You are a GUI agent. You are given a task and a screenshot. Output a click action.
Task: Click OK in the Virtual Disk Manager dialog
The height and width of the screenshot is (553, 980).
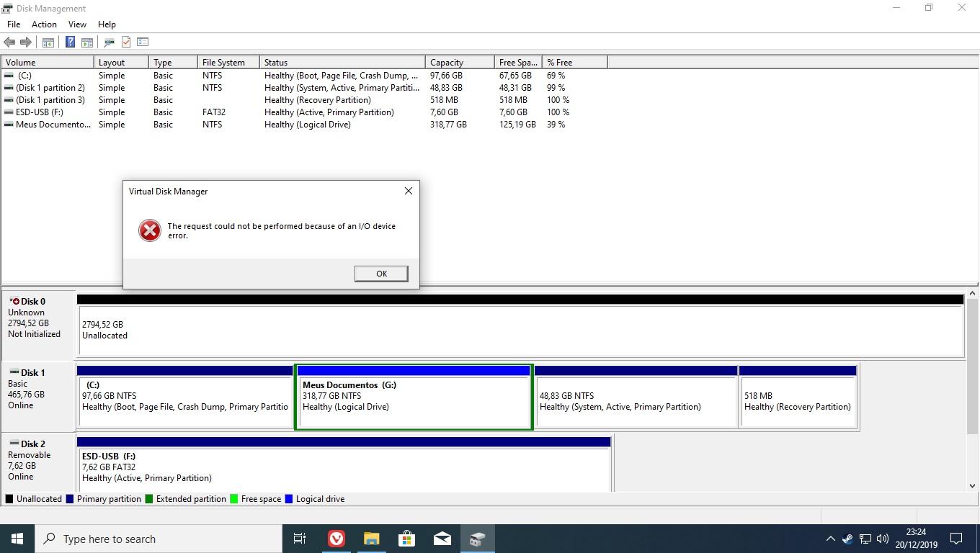pos(381,274)
